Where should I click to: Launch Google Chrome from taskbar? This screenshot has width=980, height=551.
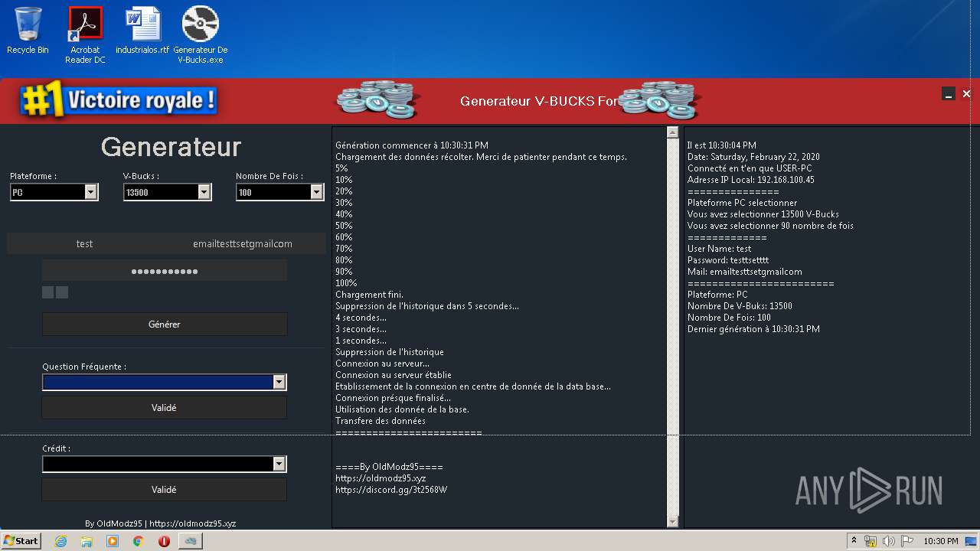139,541
